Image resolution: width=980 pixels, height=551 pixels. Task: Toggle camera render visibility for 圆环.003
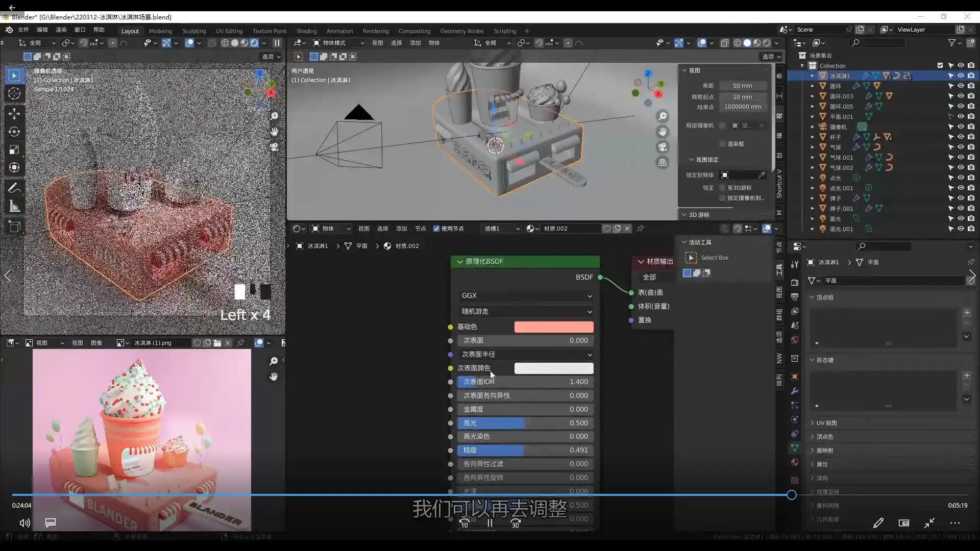pyautogui.click(x=972, y=96)
